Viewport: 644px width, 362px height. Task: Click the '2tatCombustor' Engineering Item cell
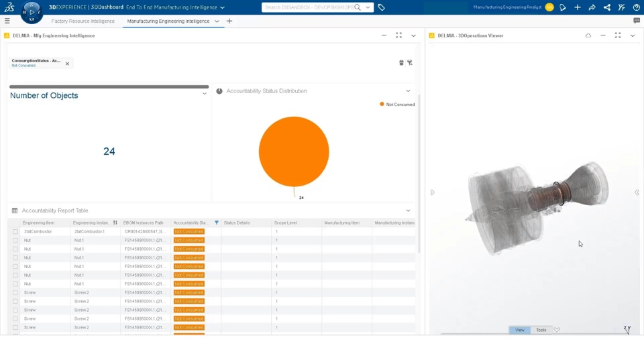(38, 231)
